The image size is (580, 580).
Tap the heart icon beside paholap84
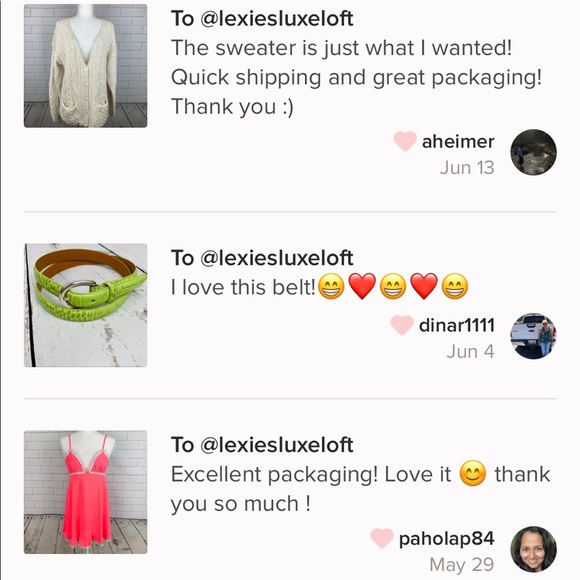382,538
